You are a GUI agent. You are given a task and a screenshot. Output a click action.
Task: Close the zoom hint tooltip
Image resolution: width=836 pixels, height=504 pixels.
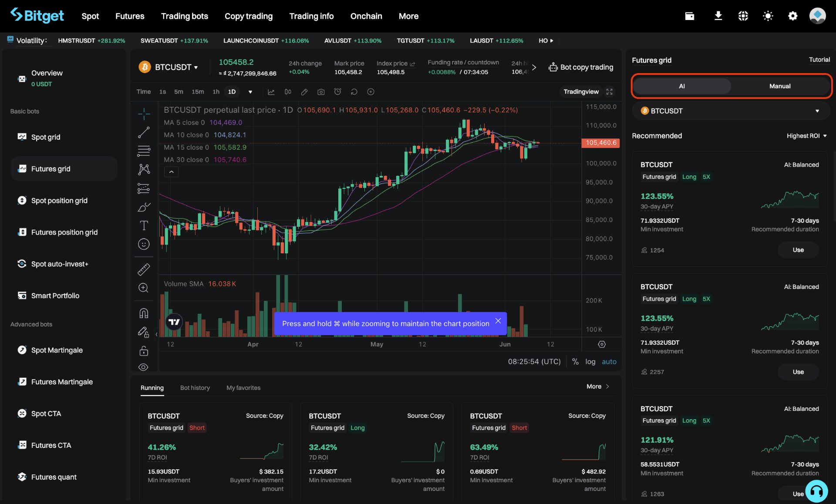pos(498,321)
